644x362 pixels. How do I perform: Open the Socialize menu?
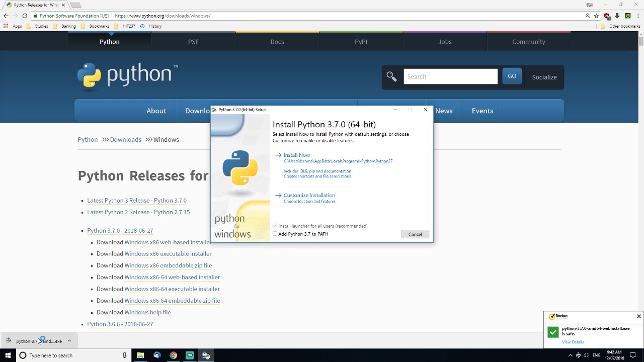[544, 77]
